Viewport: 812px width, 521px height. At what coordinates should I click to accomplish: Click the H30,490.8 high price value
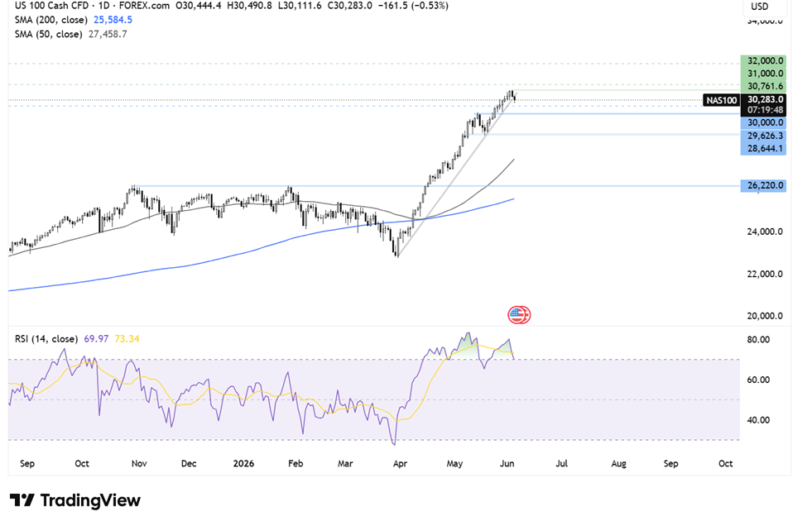pyautogui.click(x=250, y=6)
